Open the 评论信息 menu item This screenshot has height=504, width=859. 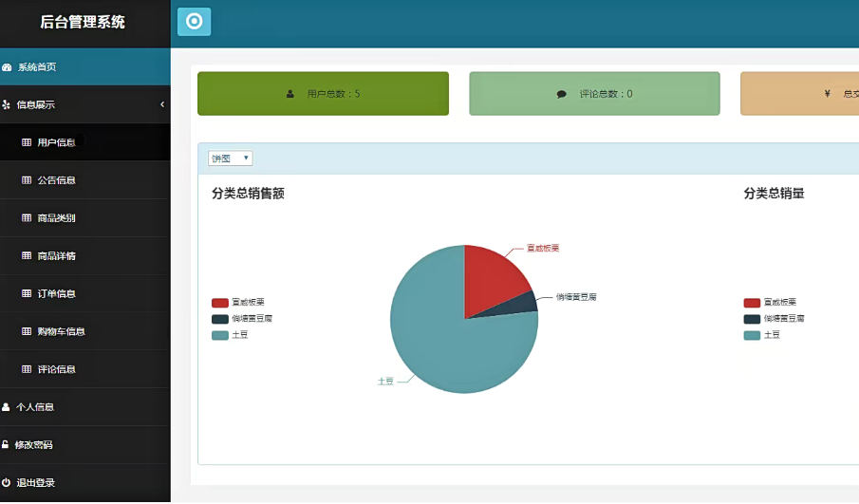pyautogui.click(x=84, y=369)
